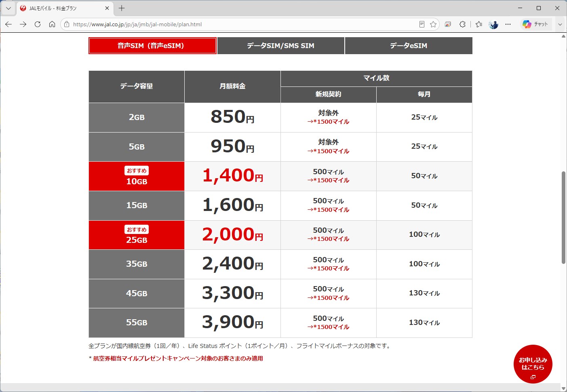Image resolution: width=567 pixels, height=392 pixels.
Task: Click the 2GB data capacity cell
Action: [x=137, y=118]
